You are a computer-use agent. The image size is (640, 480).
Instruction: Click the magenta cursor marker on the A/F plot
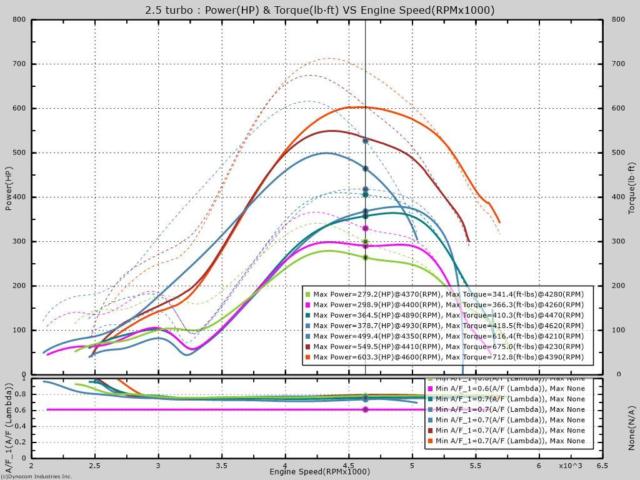coord(365,409)
